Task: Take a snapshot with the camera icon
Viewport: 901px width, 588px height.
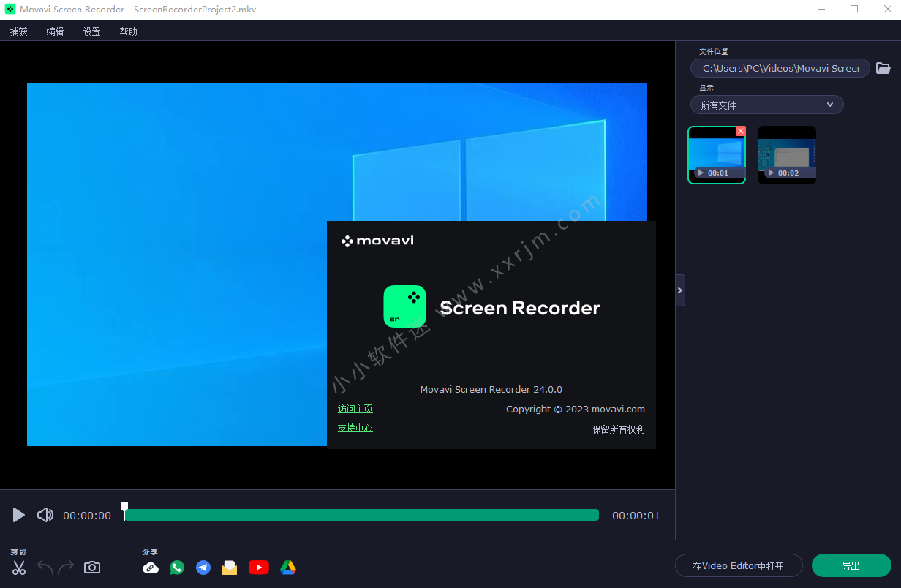Action: 92,568
